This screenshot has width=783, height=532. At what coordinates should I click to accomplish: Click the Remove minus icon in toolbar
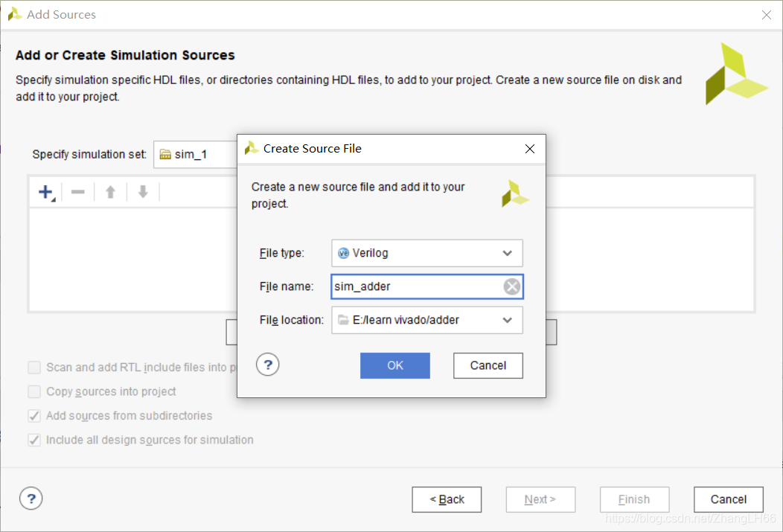point(78,192)
